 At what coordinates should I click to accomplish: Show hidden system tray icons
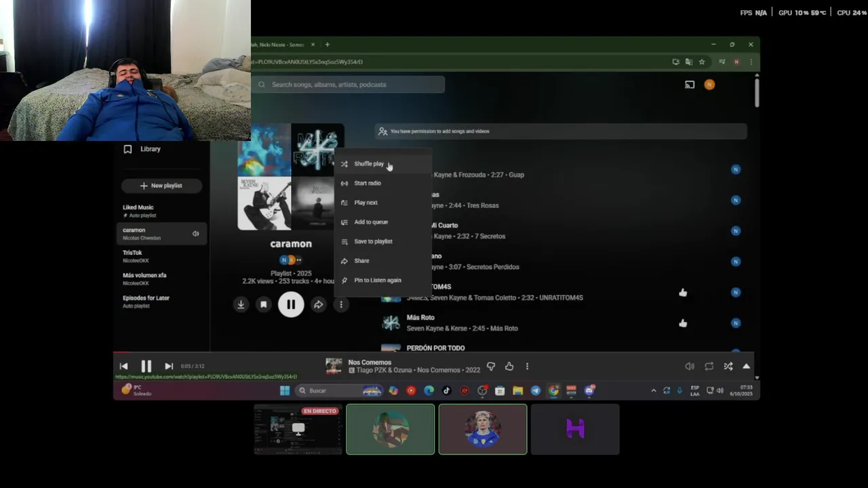click(654, 390)
